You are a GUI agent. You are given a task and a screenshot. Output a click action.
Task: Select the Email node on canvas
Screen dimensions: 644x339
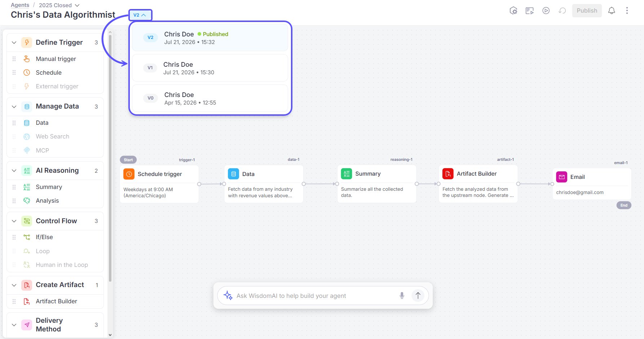click(592, 184)
